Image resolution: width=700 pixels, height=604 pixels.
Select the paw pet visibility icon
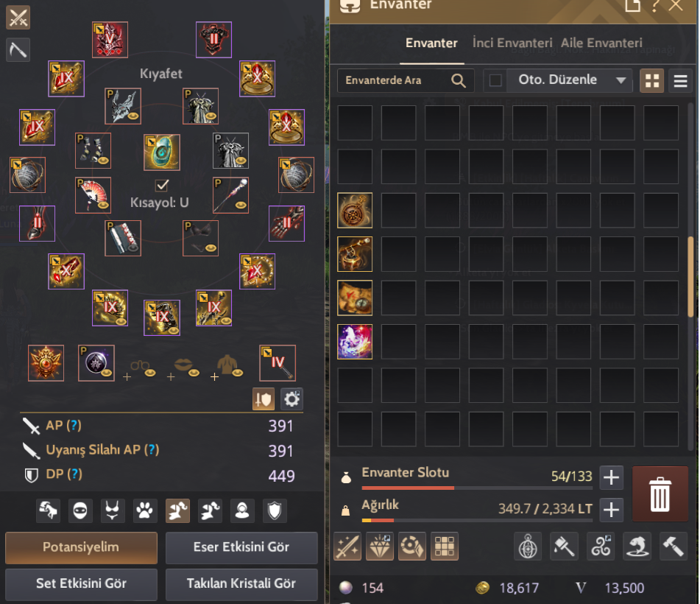pos(145,510)
